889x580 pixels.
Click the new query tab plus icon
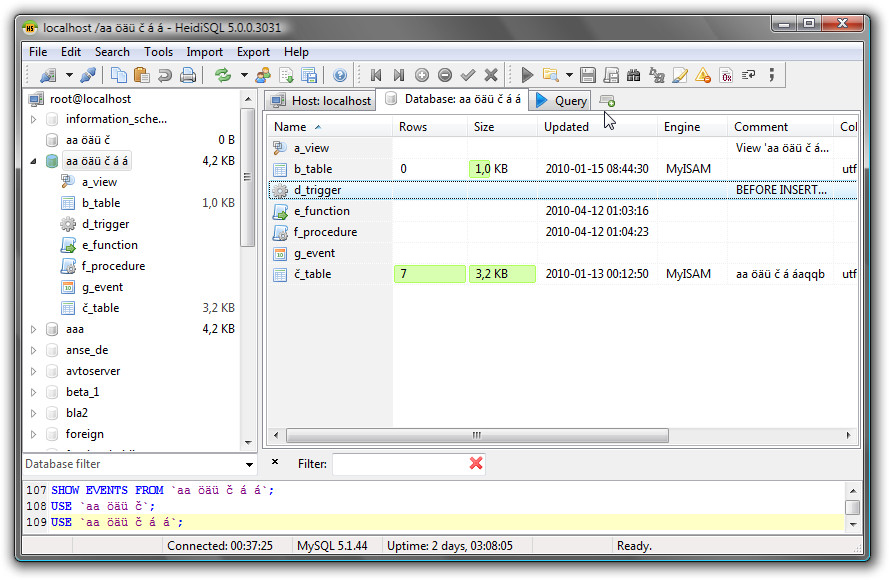point(607,101)
